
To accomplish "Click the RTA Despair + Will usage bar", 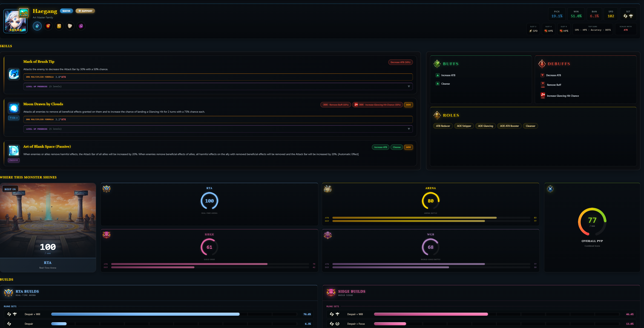I will click(174, 314).
